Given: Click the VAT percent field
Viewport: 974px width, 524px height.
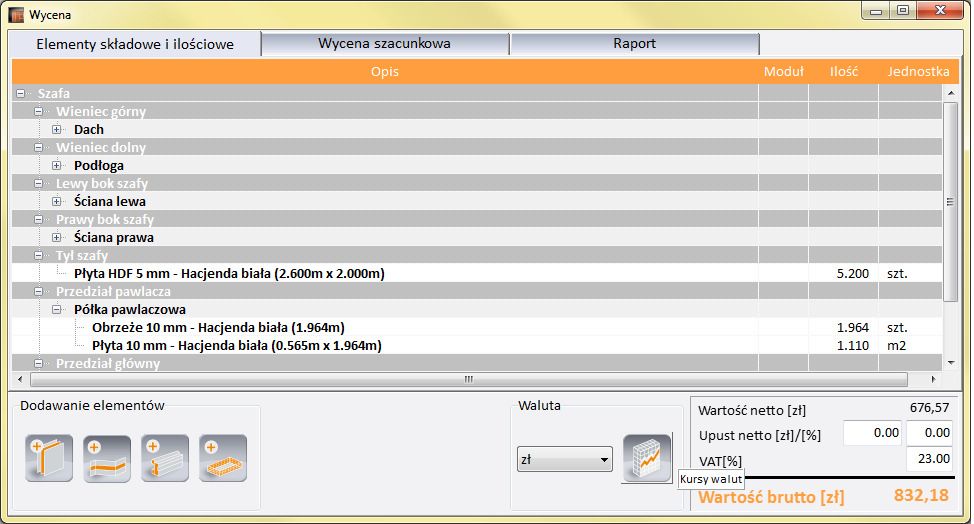Looking at the screenshot, I should [930, 459].
